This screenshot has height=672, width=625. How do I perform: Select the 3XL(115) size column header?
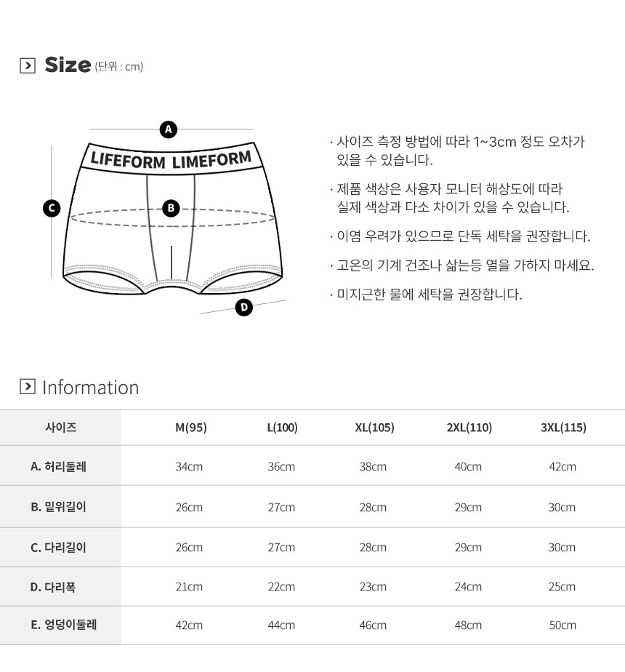click(x=563, y=428)
